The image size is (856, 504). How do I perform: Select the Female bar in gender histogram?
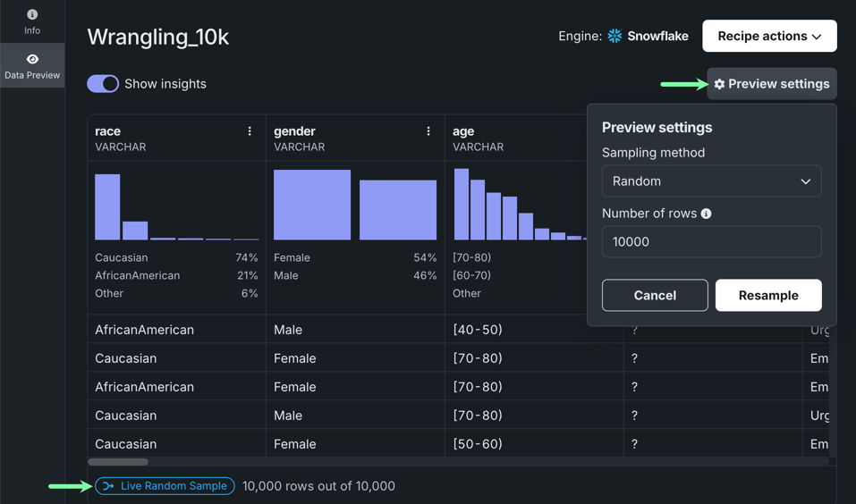312,205
